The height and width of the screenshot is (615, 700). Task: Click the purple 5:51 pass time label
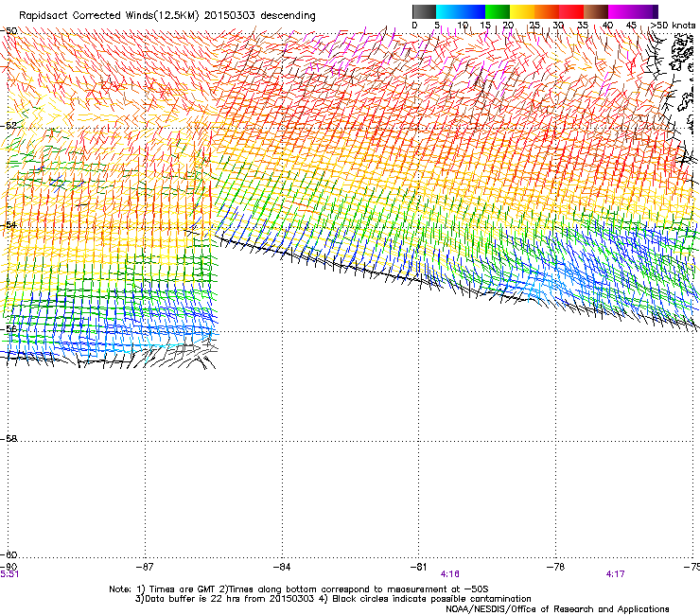[9, 574]
